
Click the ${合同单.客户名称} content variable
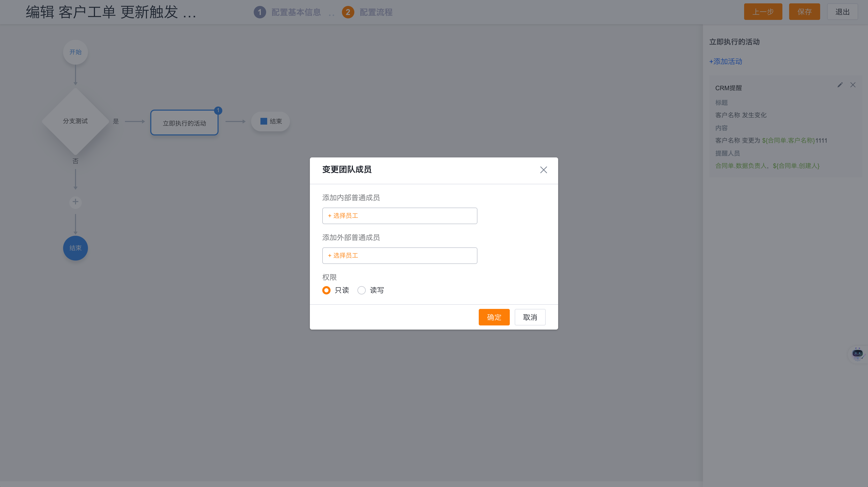click(x=788, y=140)
